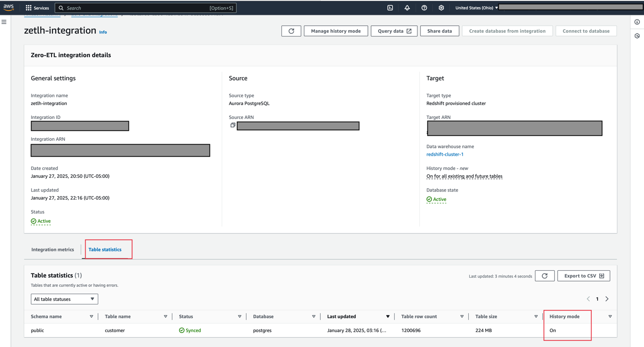Image resolution: width=644 pixels, height=347 pixels.
Task: Open the redshift-cluster-1 data warehouse link
Action: 445,154
